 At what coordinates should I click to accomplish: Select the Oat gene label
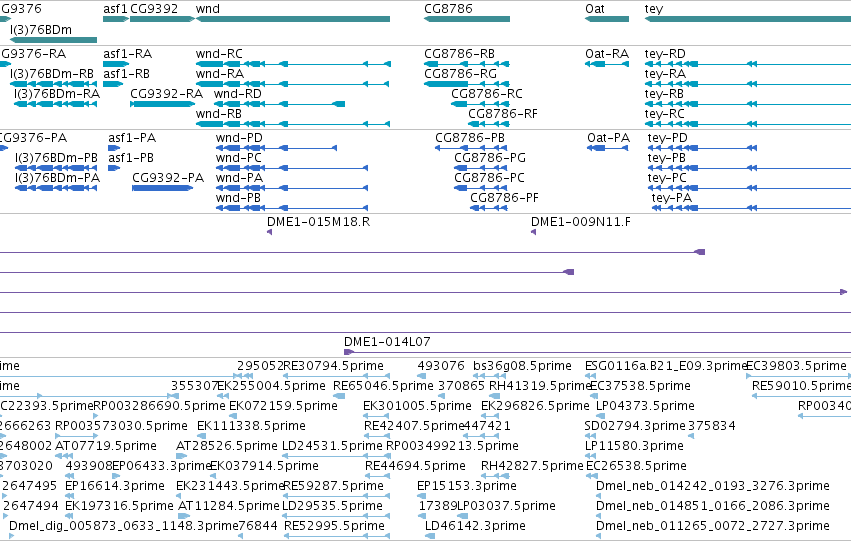(595, 9)
